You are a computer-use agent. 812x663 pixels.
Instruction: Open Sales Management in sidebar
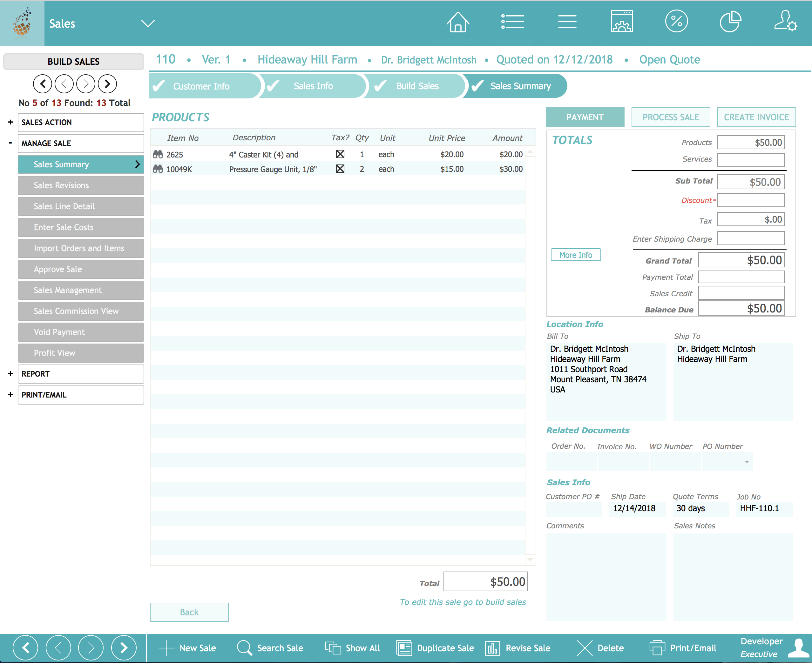(81, 290)
